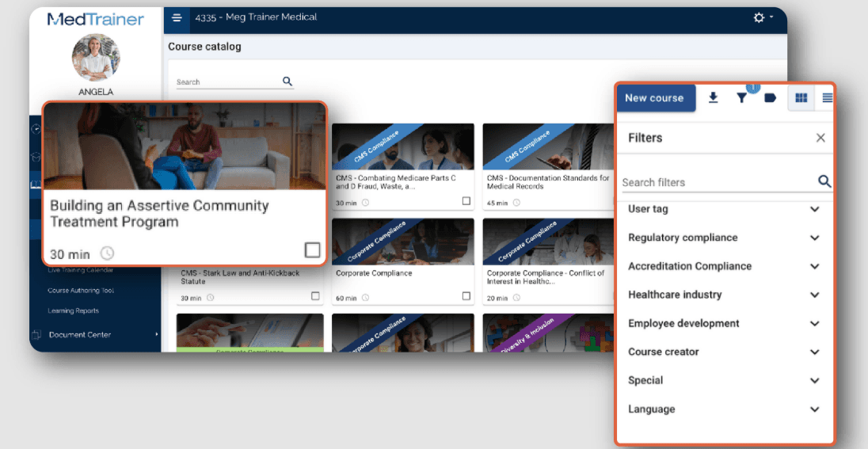The height and width of the screenshot is (449, 868).
Task: Click the search filters magnifier icon
Action: [x=824, y=181]
